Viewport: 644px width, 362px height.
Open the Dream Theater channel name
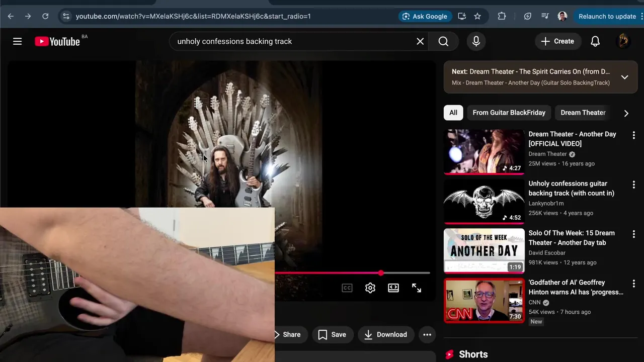coord(547,154)
